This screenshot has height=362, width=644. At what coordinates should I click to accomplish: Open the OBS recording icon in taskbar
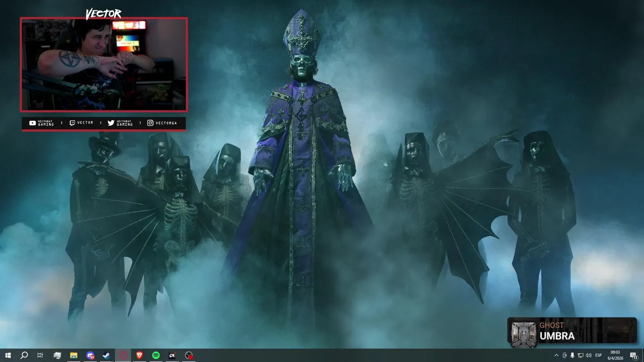point(189,355)
